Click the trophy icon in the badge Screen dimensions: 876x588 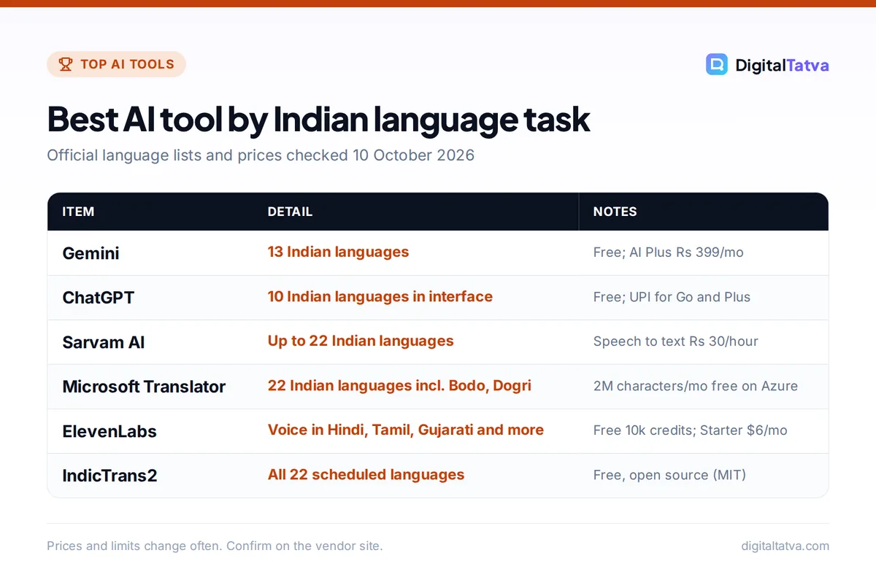pyautogui.click(x=66, y=64)
